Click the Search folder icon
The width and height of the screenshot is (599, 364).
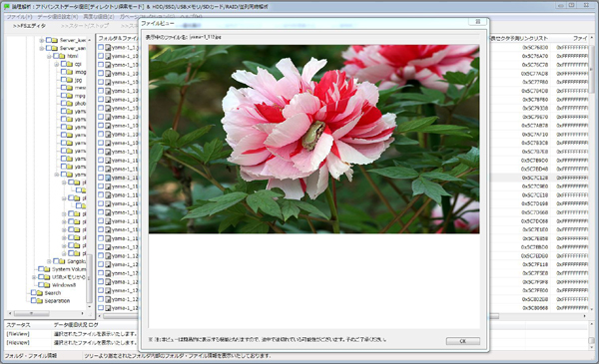pos(40,293)
